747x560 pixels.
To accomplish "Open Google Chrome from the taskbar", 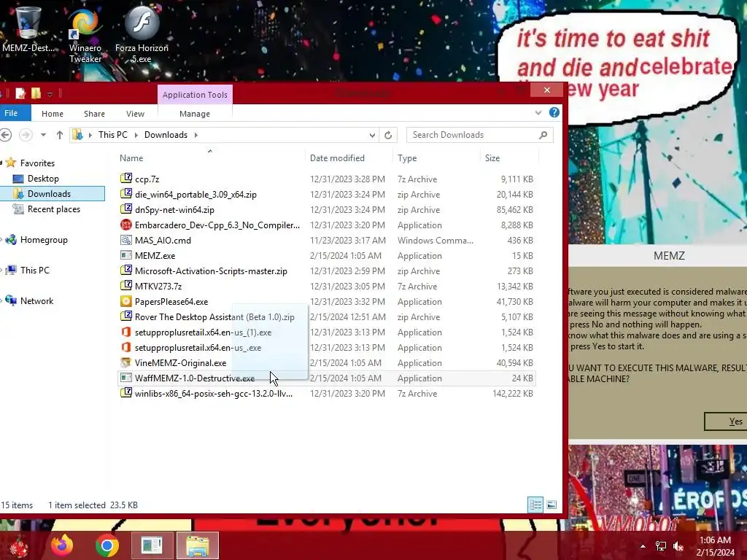I will pyautogui.click(x=107, y=545).
